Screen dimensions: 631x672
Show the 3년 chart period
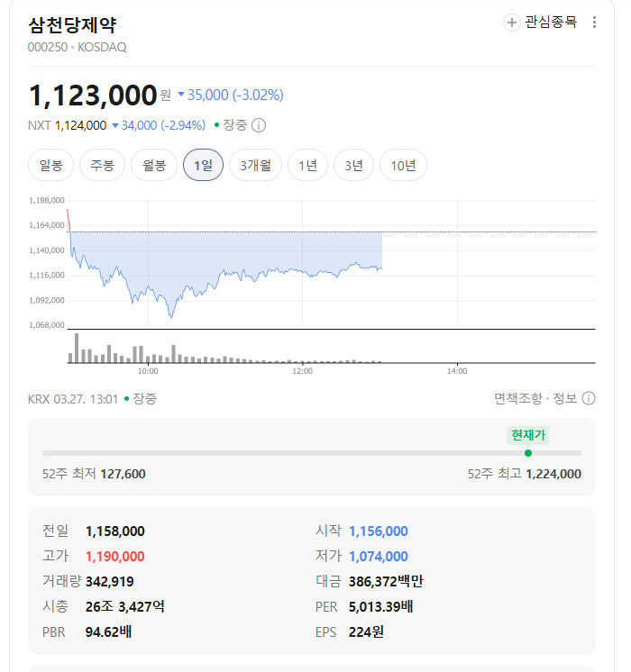pos(353,165)
